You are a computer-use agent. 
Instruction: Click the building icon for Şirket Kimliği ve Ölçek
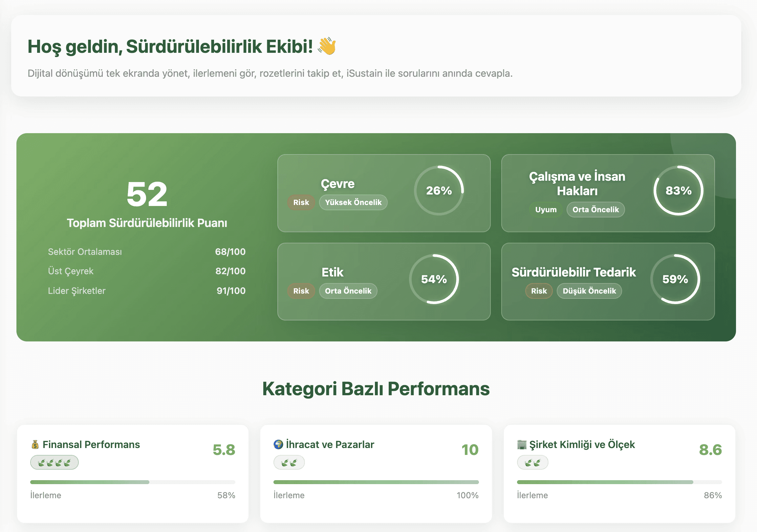click(522, 445)
